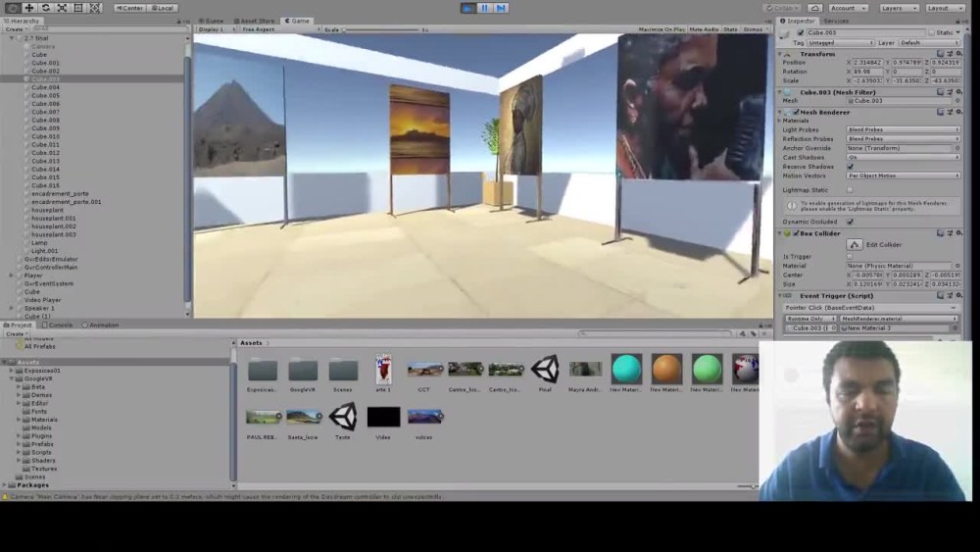The width and height of the screenshot is (980, 552).
Task: Open the cloud services icon
Action: [x=815, y=8]
